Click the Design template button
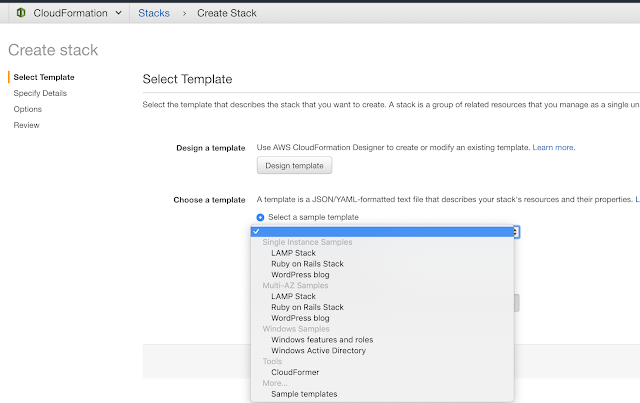The image size is (640, 403). [x=294, y=165]
